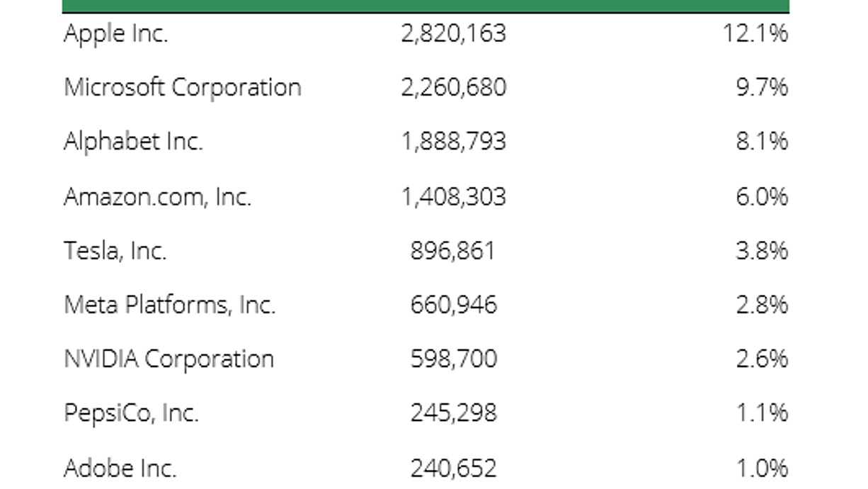Click the 2.8% weight for Meta
Image resolution: width=868 pixels, height=489 pixels.
point(762,305)
